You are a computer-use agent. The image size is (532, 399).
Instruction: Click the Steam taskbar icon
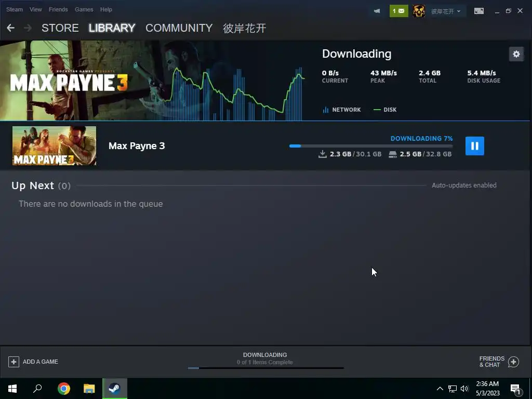(x=115, y=389)
